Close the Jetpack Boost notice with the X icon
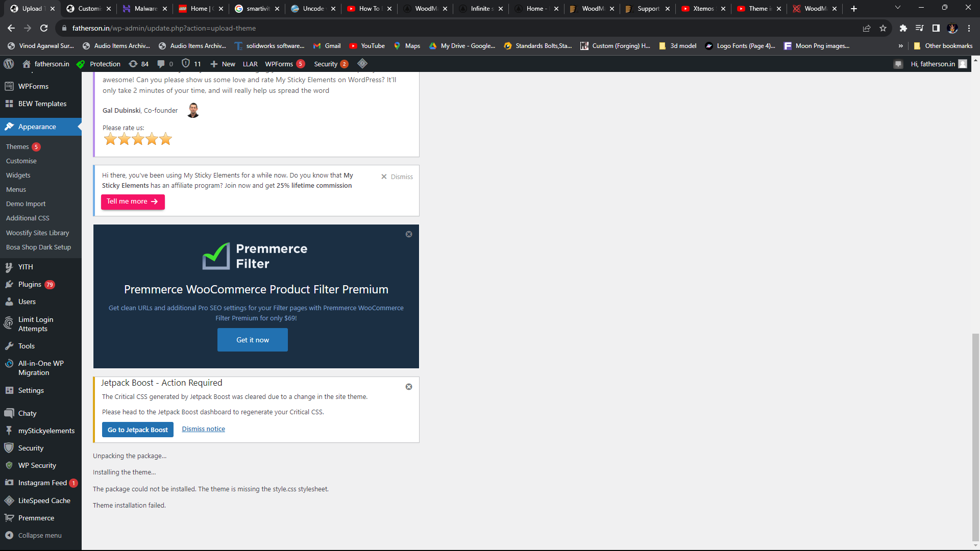Screen dimensions: 980x551 pos(409,387)
